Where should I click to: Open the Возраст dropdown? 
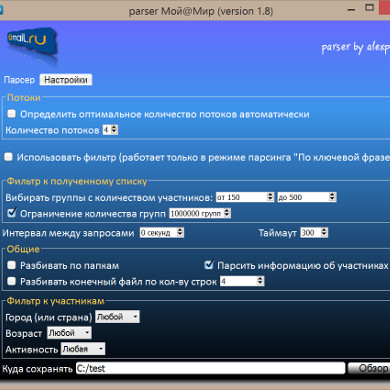click(x=69, y=333)
